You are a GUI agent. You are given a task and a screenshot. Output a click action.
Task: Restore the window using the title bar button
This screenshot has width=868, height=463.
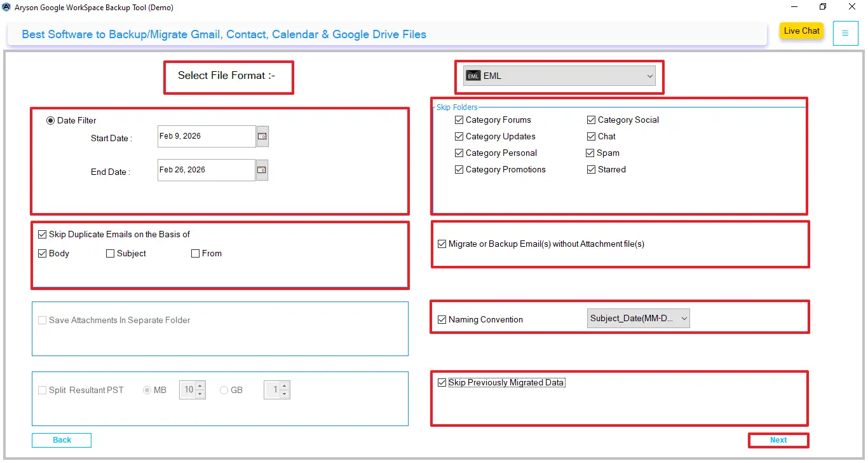click(x=823, y=8)
